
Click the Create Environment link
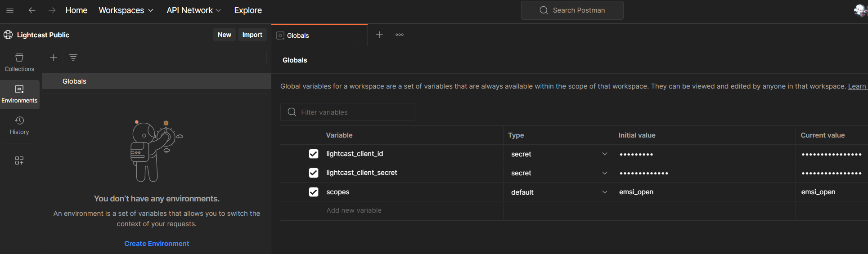[x=157, y=244]
